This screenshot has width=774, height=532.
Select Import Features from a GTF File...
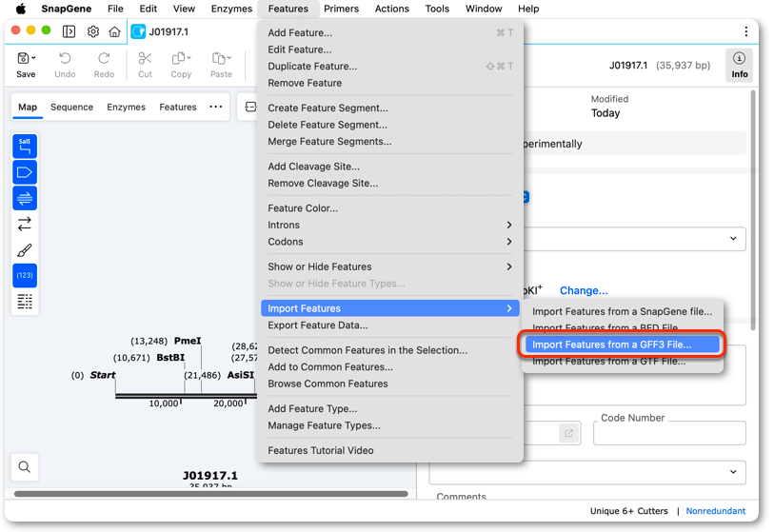[622, 362]
